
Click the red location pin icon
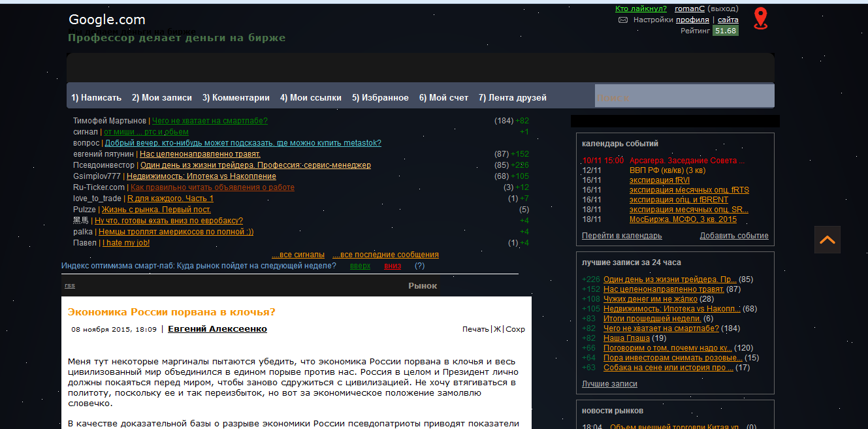(760, 18)
